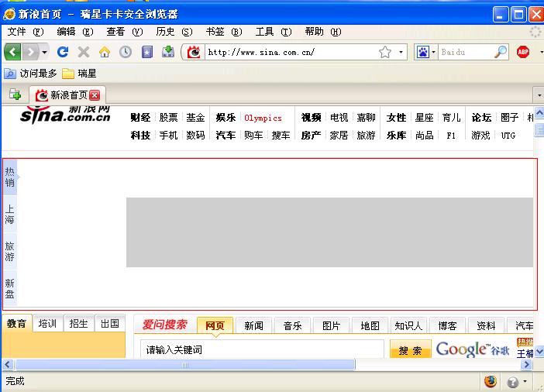544x392 pixels.
Task: Click the URL address field
Action: pyautogui.click(x=291, y=52)
